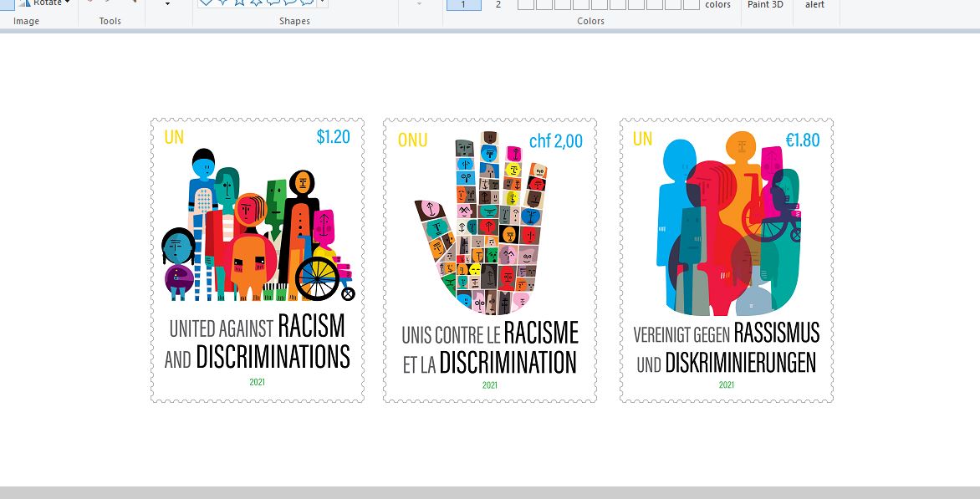Click the word DISKRIMINIERUNGEN on the German stamp
980x499 pixels.
coord(741,363)
